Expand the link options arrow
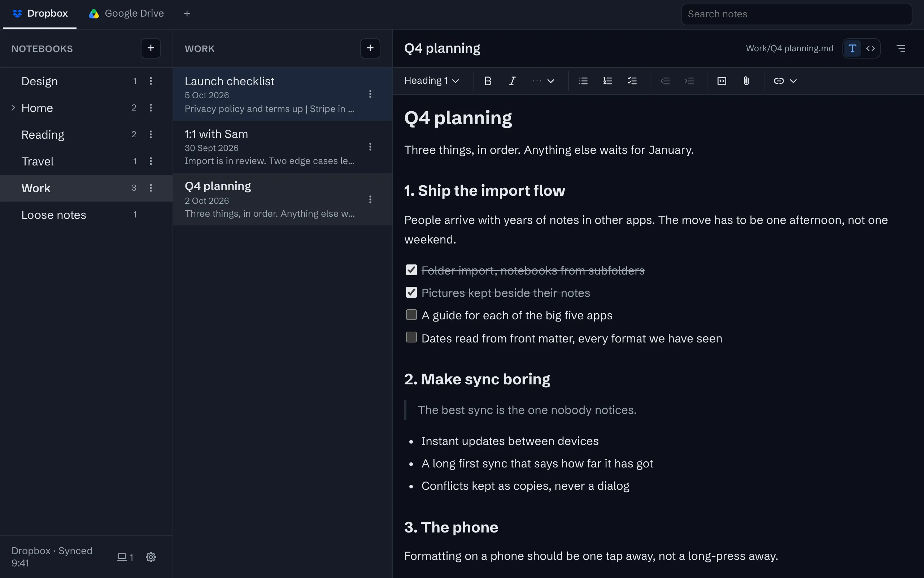The height and width of the screenshot is (578, 924). point(793,81)
